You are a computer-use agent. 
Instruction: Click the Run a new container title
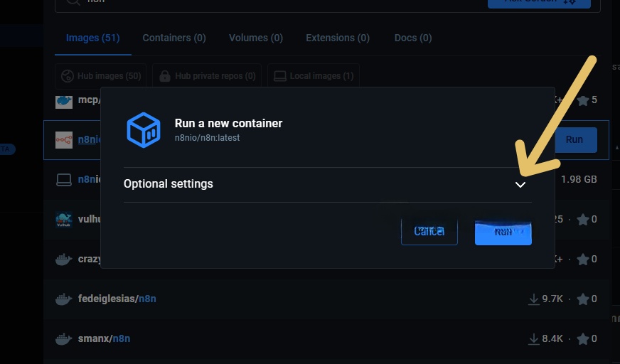[228, 123]
